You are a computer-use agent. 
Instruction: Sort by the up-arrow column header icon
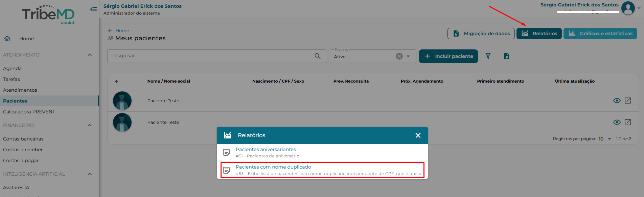116,82
